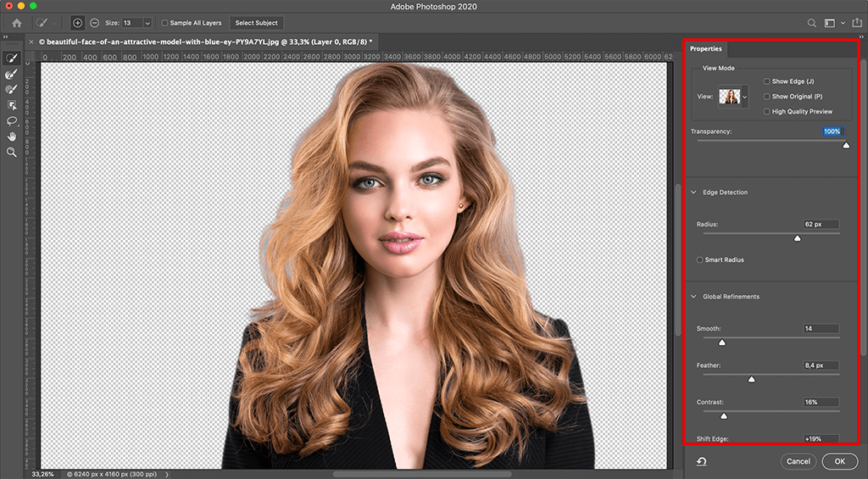Click the View mode thumbnail preview
Image resolution: width=868 pixels, height=479 pixels.
[x=730, y=97]
